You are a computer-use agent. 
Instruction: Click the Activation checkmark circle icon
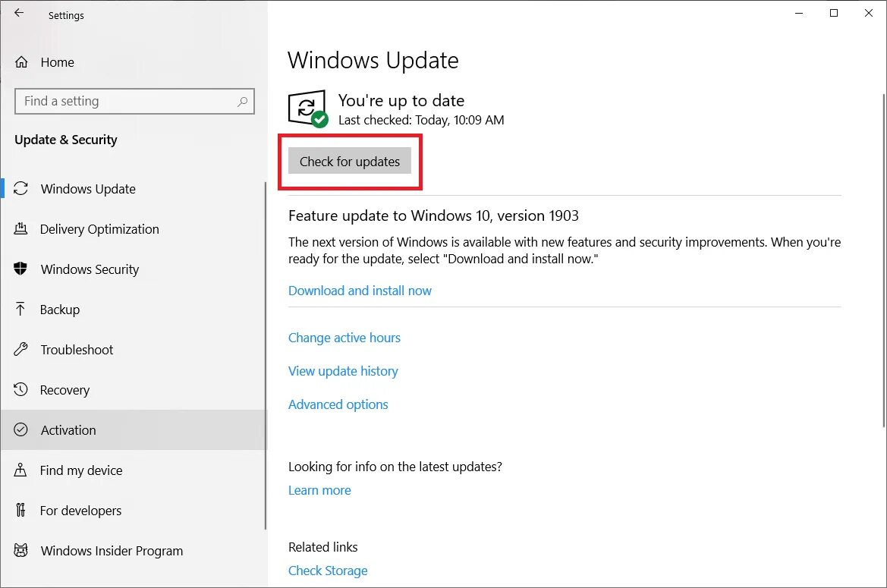coord(20,429)
